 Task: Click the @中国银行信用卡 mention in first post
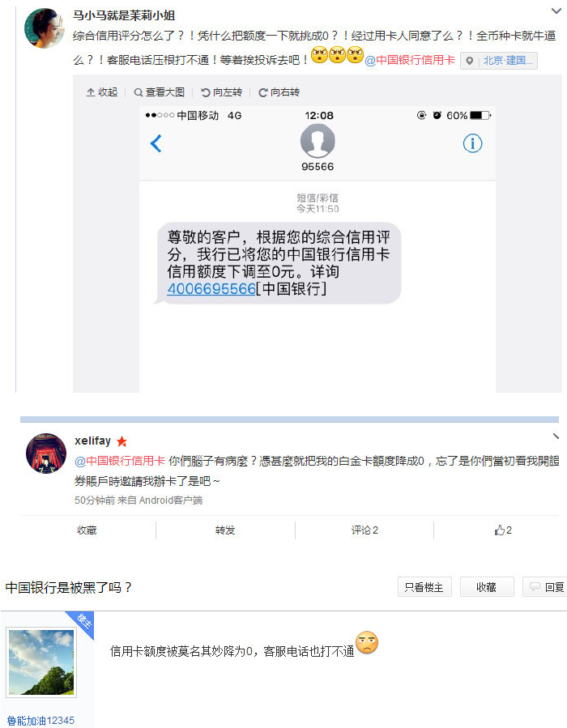410,60
